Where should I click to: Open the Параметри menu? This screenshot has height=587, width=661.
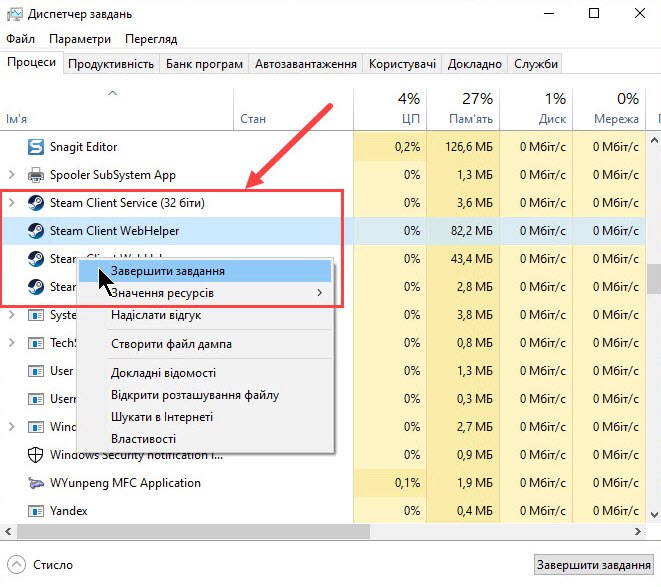[x=80, y=39]
